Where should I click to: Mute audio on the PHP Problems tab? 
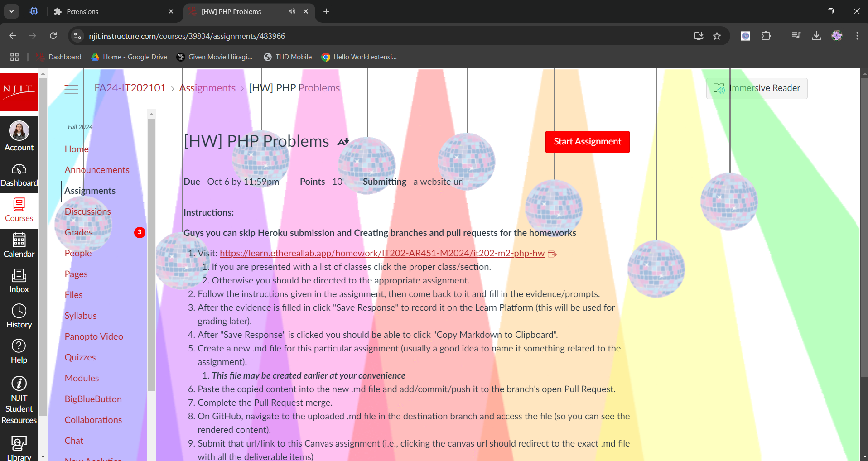click(292, 11)
